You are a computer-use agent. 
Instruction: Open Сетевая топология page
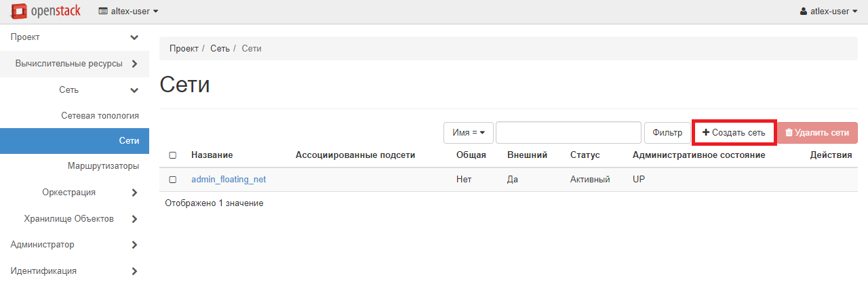pyautogui.click(x=100, y=116)
